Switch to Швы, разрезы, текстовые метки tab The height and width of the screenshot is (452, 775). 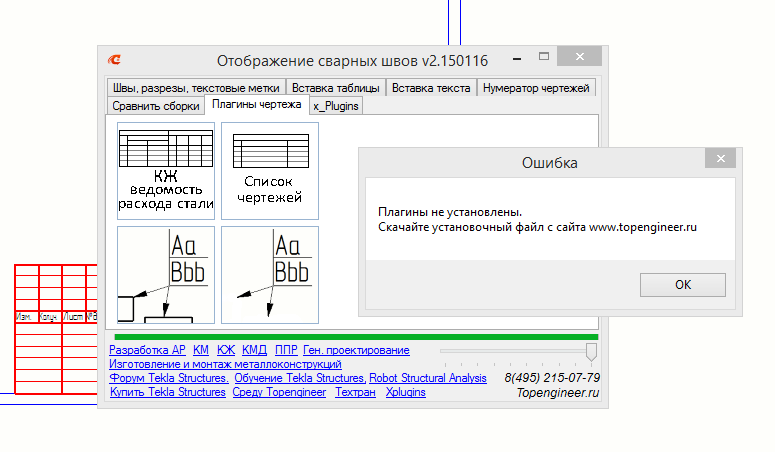(195, 88)
